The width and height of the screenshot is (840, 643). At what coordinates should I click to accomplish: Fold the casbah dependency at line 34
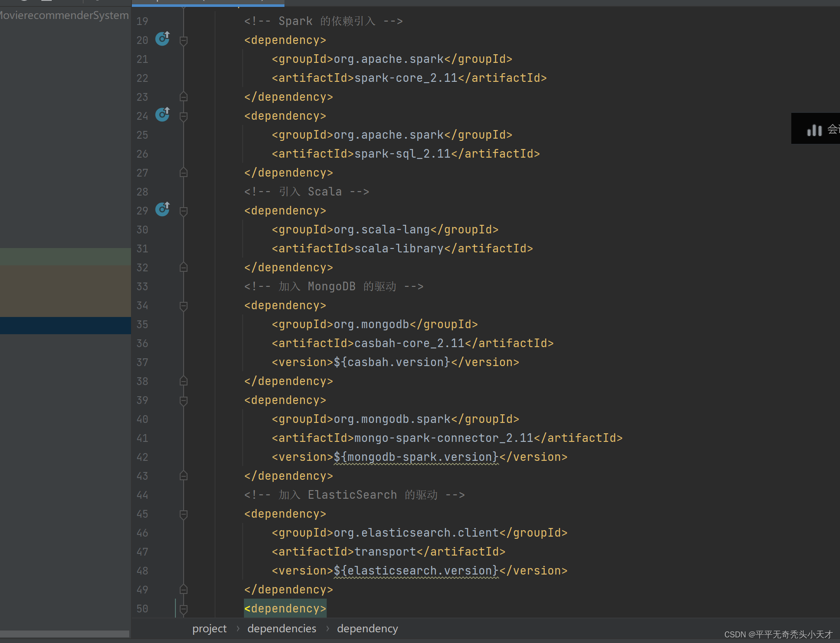pos(184,306)
